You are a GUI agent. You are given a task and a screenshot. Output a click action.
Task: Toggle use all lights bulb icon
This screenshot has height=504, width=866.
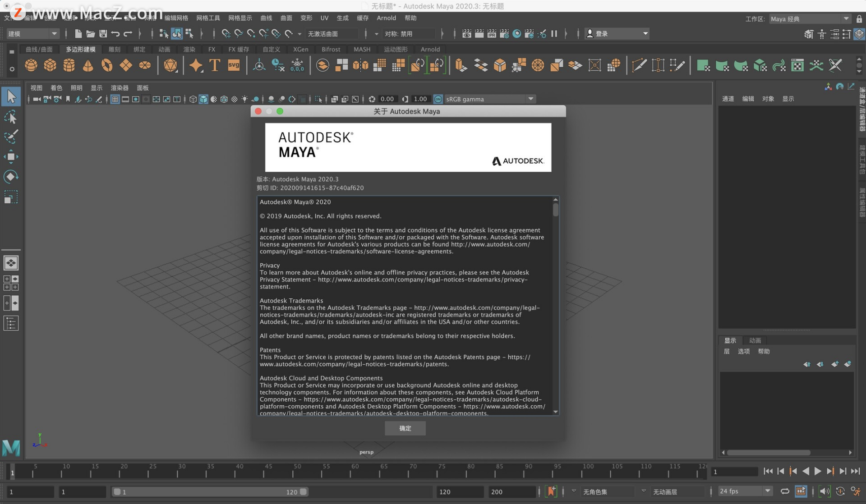tap(244, 99)
